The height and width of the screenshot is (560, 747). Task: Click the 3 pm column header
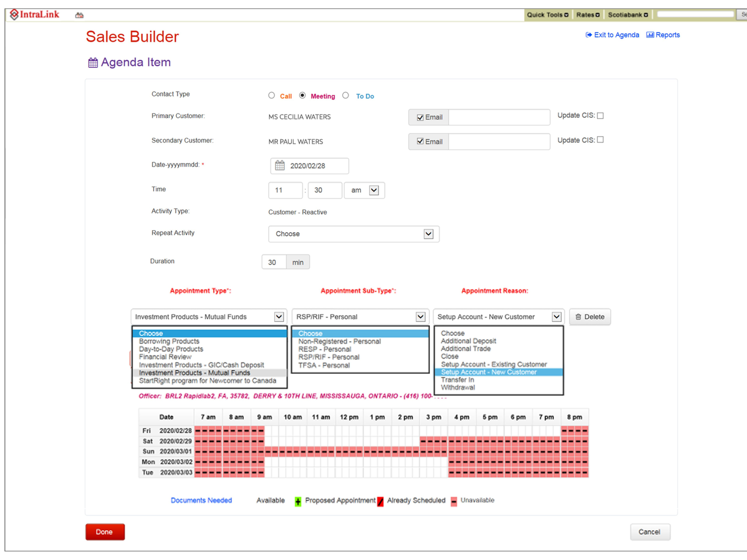click(x=433, y=417)
